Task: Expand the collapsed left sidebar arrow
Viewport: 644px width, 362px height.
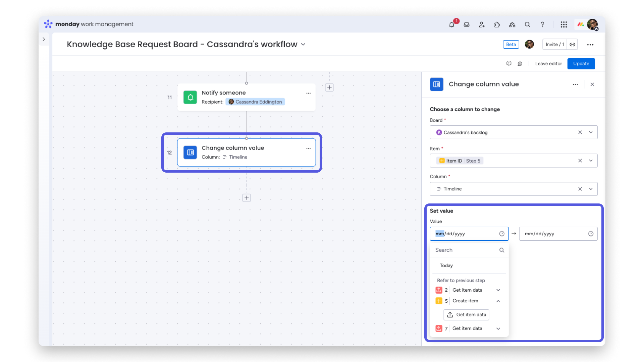Action: pos(44,39)
